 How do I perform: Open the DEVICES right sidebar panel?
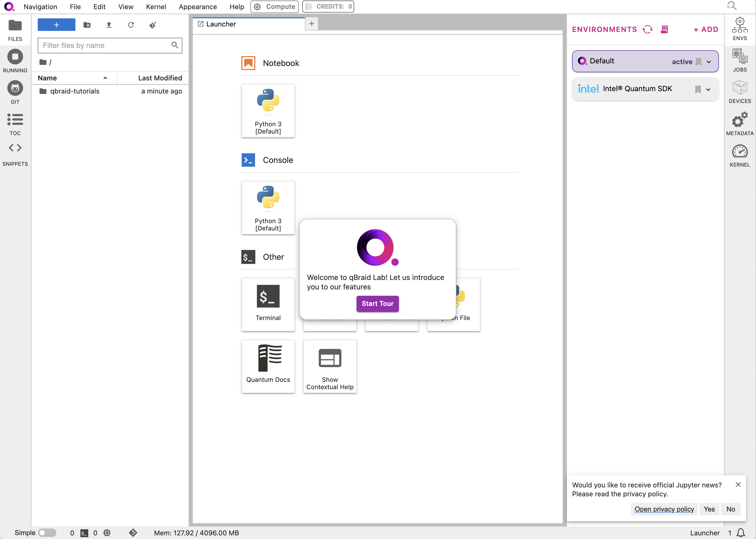tap(740, 92)
